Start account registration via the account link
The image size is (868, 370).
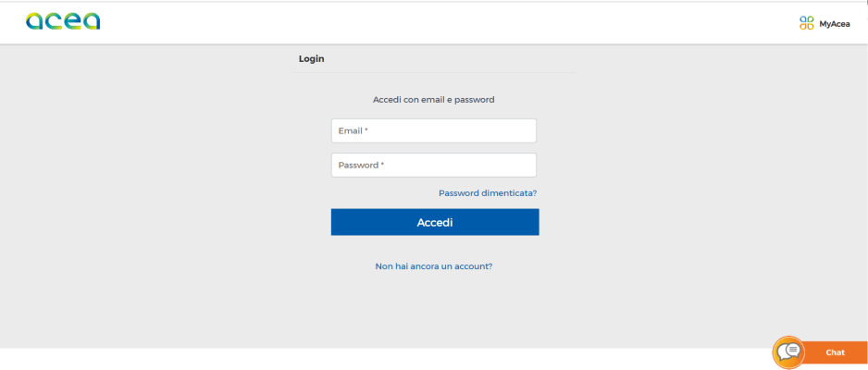[434, 266]
